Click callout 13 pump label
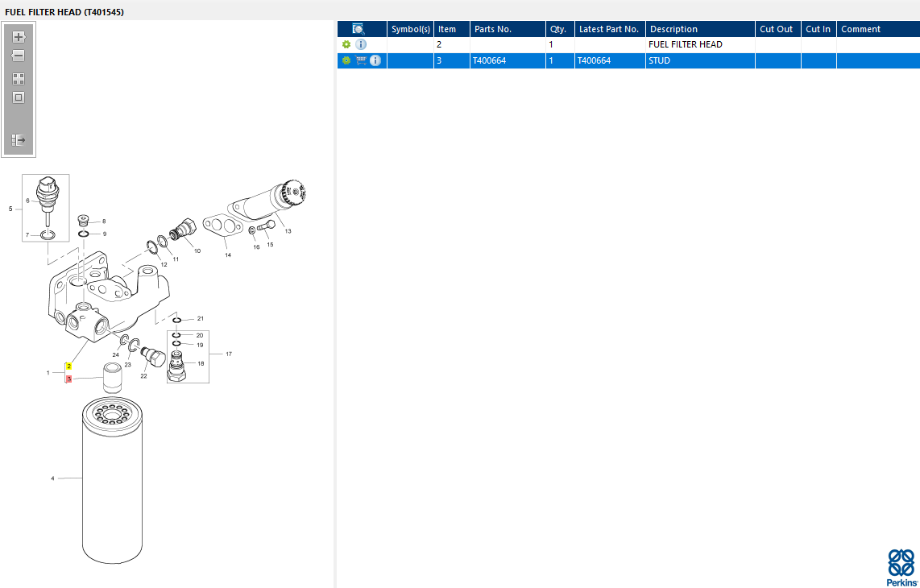 pyautogui.click(x=288, y=231)
